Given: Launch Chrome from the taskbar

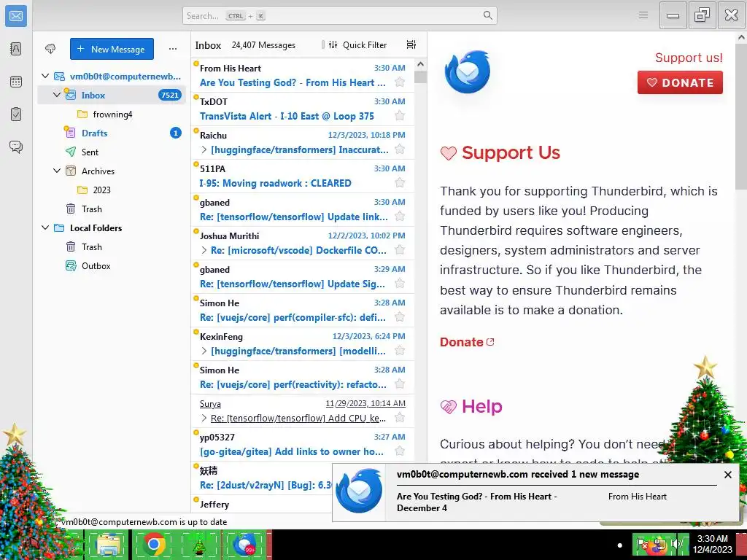Looking at the screenshot, I should (153, 545).
